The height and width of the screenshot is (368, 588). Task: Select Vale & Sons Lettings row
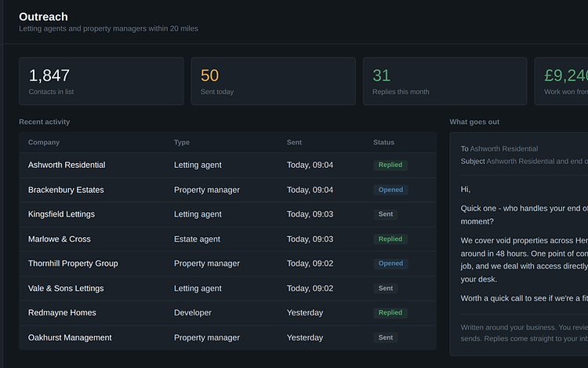pyautogui.click(x=227, y=289)
